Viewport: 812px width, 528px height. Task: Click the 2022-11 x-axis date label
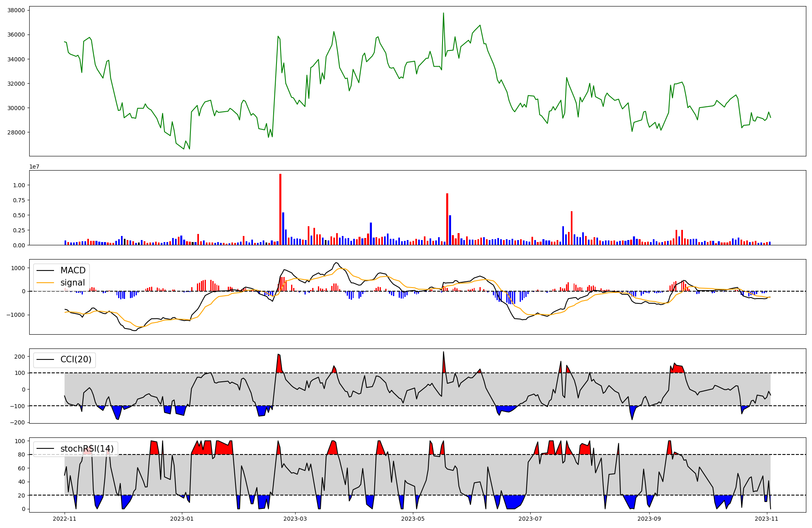(65, 519)
